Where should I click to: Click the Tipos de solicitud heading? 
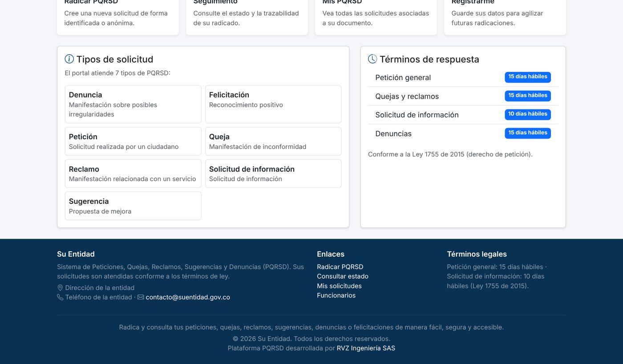point(115,59)
